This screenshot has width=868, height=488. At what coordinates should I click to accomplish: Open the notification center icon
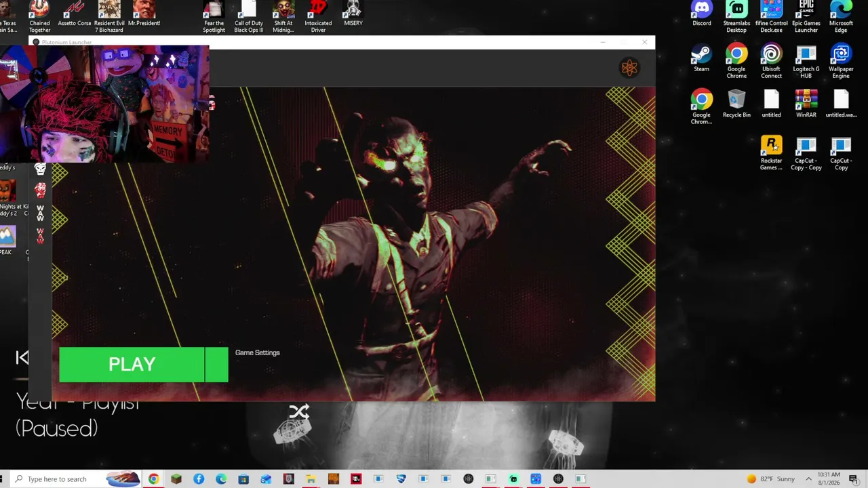(x=853, y=479)
